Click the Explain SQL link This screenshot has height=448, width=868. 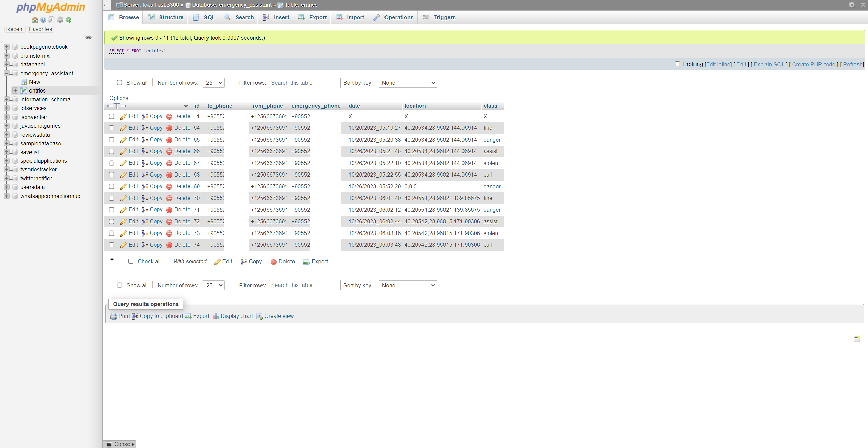click(770, 64)
